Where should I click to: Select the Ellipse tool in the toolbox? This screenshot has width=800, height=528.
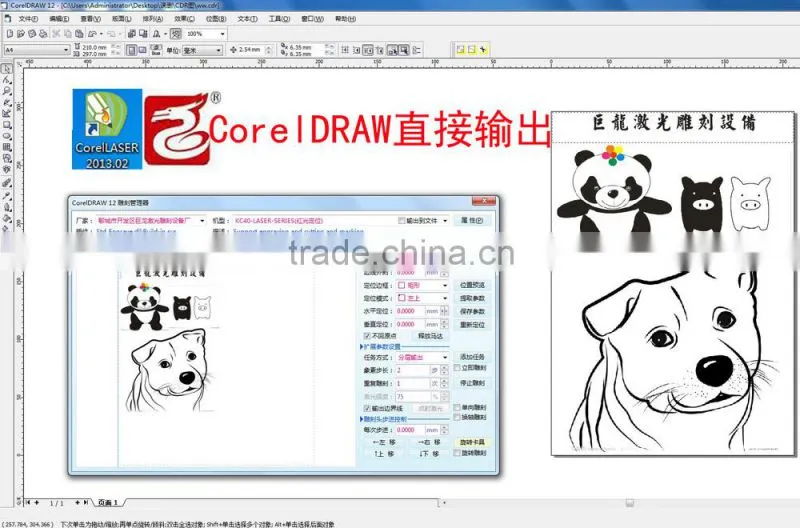click(x=7, y=136)
